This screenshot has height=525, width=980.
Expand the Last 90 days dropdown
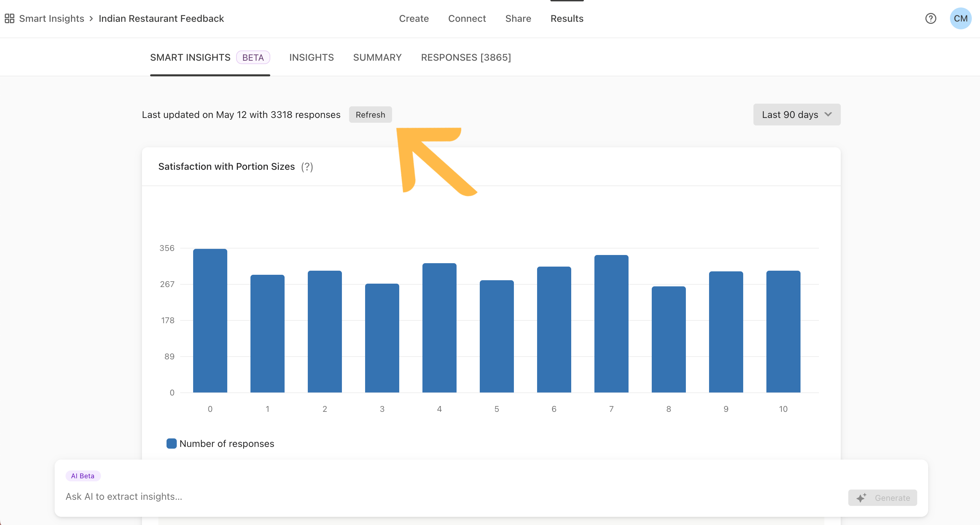pyautogui.click(x=797, y=115)
